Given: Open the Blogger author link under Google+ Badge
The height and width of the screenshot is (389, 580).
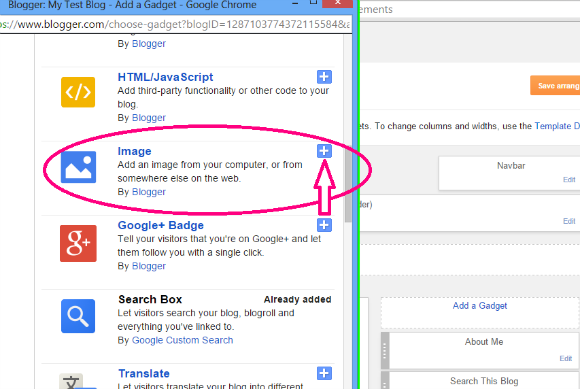Looking at the screenshot, I should (x=149, y=266).
